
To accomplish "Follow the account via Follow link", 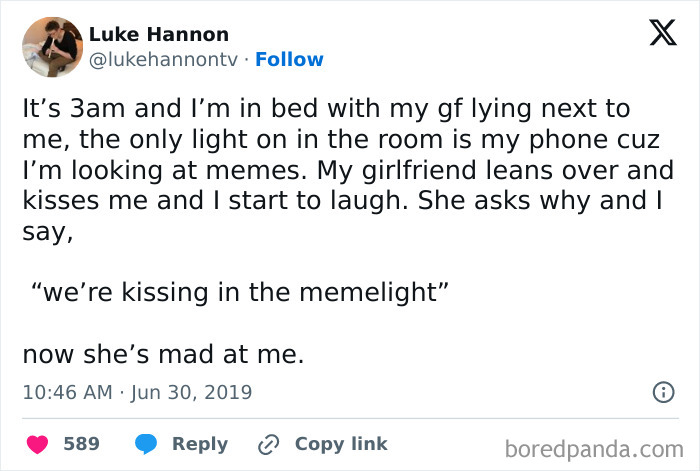I will pyautogui.click(x=289, y=60).
